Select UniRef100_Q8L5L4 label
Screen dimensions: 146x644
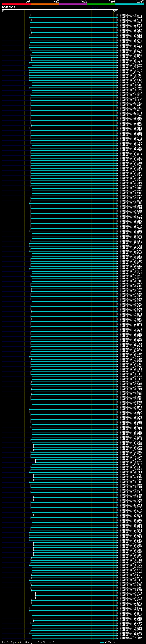[x=131, y=472]
